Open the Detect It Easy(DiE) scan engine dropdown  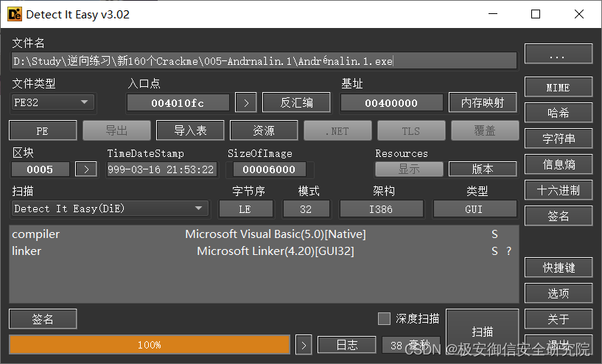110,209
